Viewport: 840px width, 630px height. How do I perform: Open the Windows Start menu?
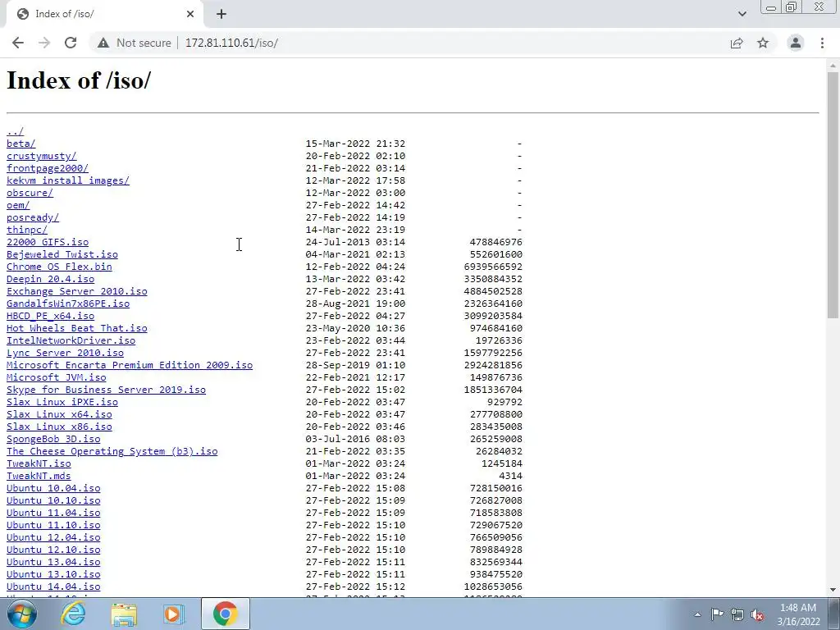click(22, 614)
